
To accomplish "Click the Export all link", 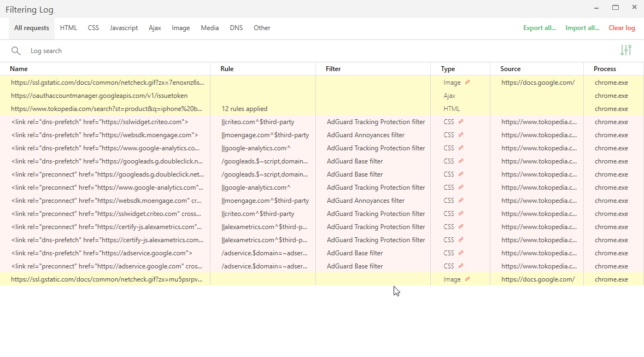I will 540,27.
